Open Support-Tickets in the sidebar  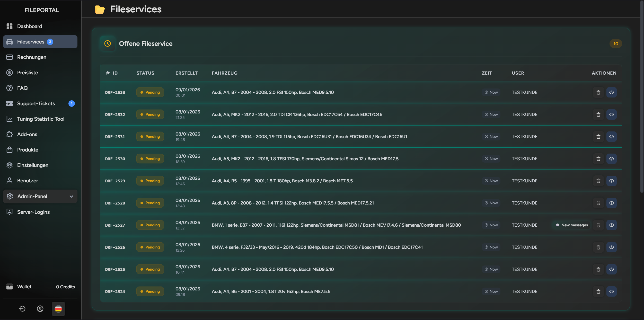[36, 103]
